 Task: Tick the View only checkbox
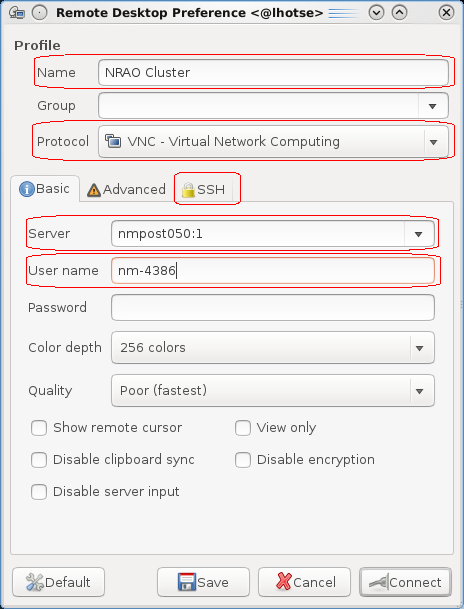(243, 428)
